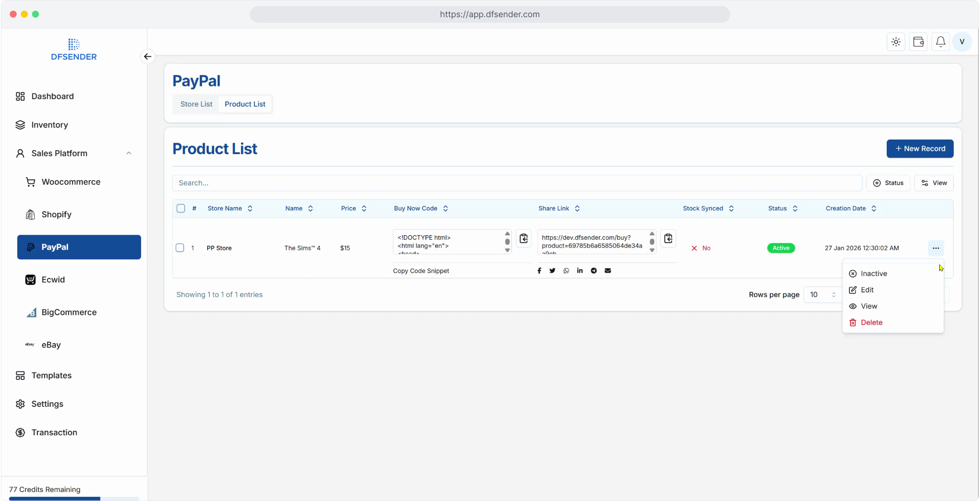This screenshot has height=501, width=980.
Task: Click the New Record button
Action: click(920, 149)
